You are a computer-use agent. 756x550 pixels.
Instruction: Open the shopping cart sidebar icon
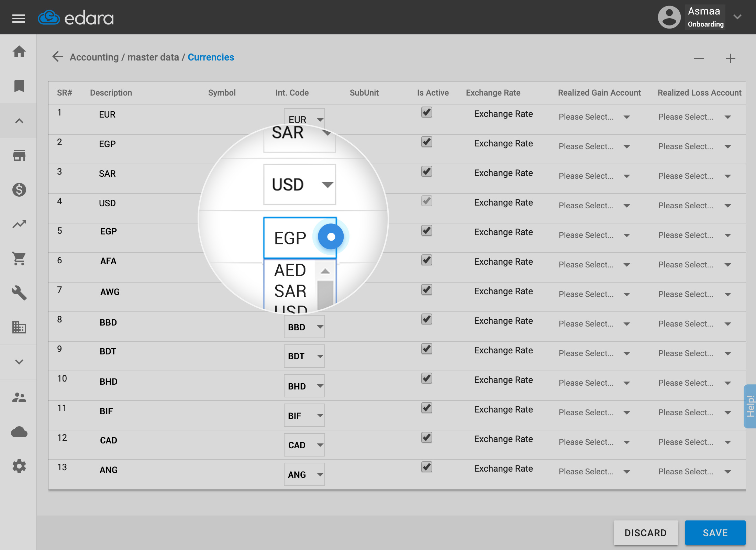[x=19, y=258]
